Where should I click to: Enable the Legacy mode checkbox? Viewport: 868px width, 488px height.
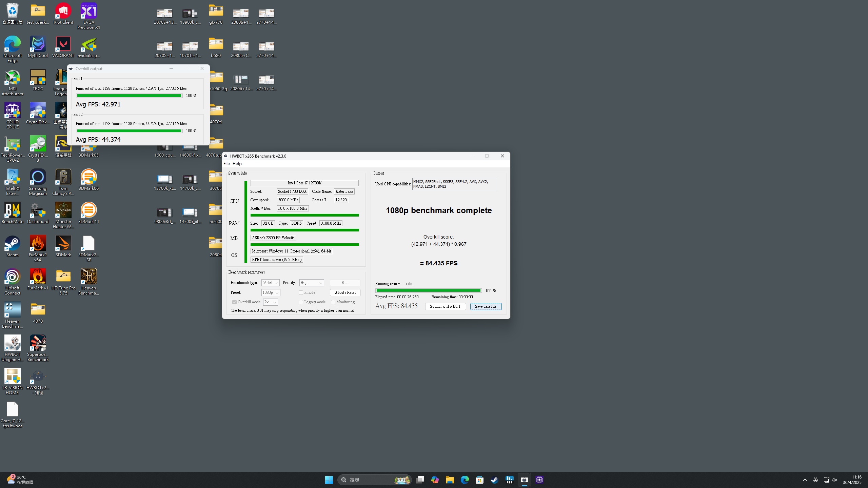301,302
